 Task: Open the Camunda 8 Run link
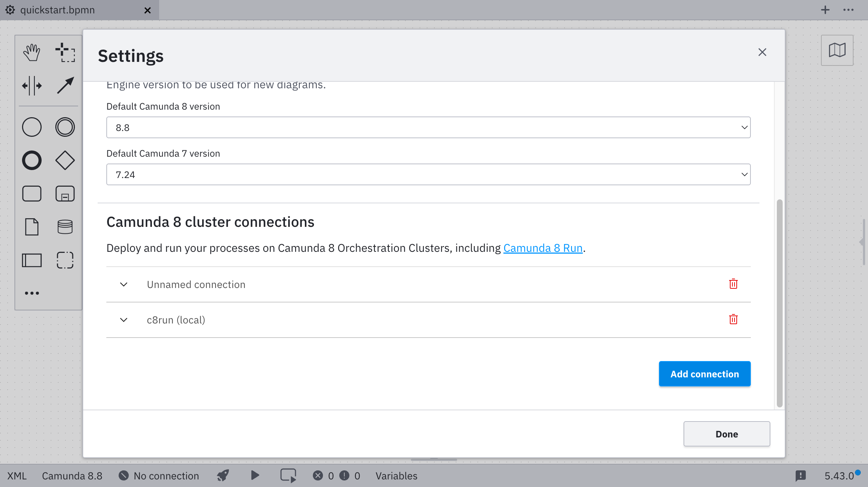click(x=543, y=248)
